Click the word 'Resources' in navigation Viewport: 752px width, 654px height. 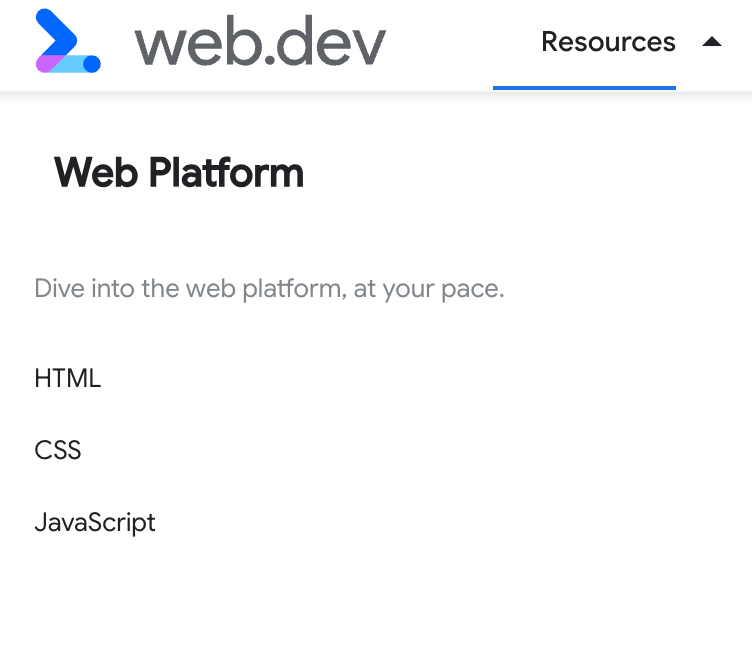point(608,42)
